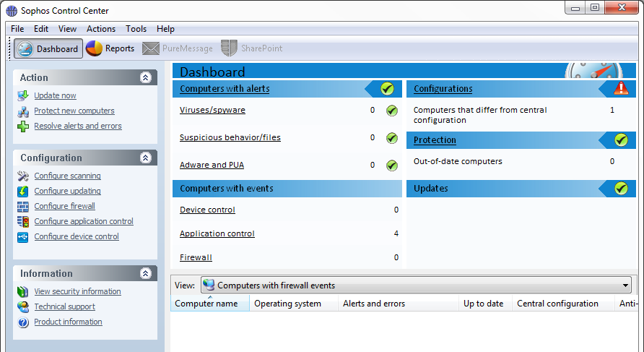Click the Device control events link
This screenshot has width=644, height=352.
(207, 210)
